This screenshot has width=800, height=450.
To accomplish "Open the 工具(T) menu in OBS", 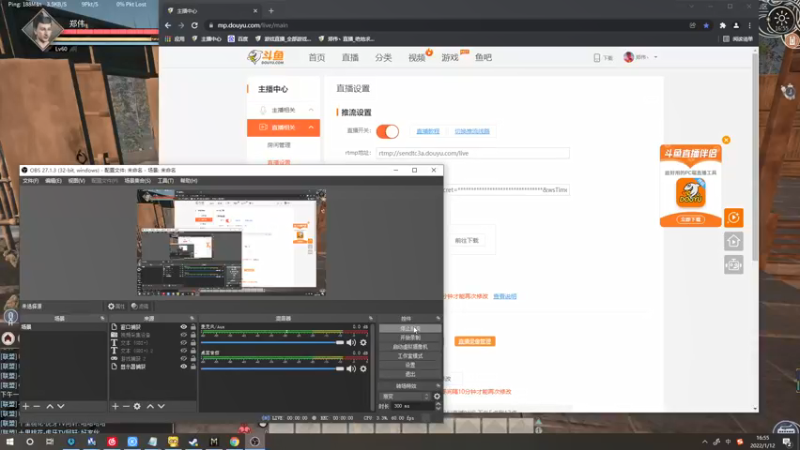I will click(165, 181).
